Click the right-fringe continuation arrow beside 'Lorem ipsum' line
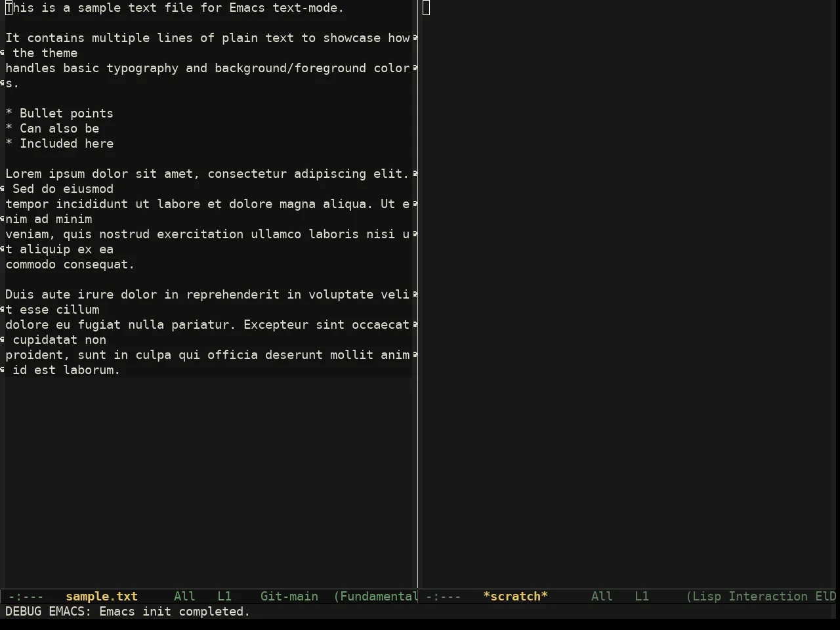840x630 pixels. click(415, 174)
